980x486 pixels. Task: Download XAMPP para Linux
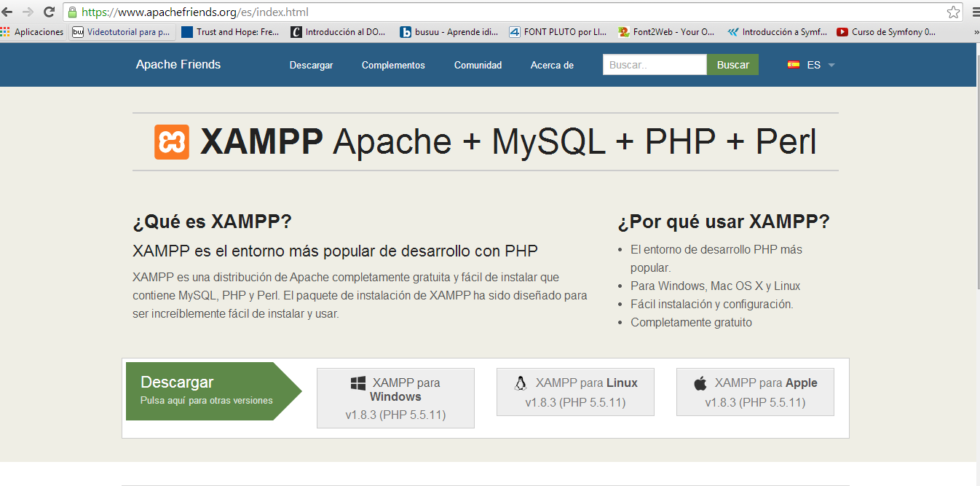tap(575, 392)
